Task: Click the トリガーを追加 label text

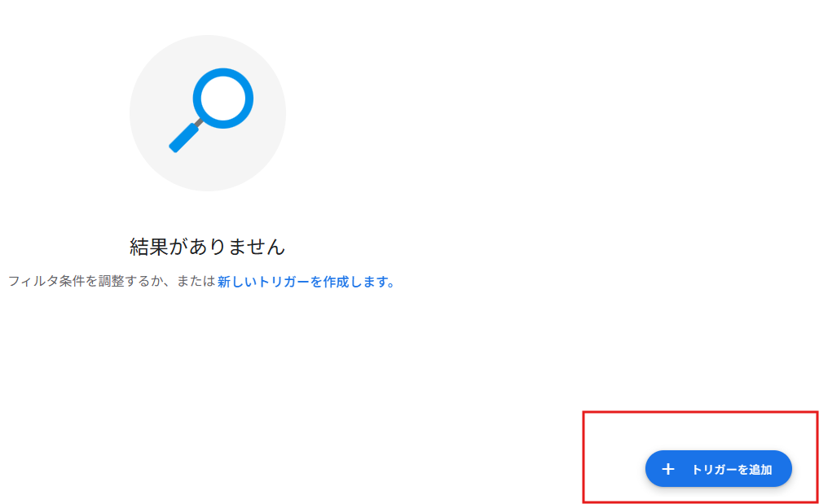Action: pos(731,470)
